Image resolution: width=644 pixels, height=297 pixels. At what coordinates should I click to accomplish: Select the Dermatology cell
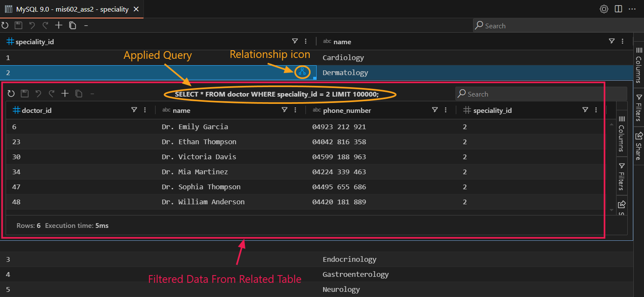pos(475,73)
